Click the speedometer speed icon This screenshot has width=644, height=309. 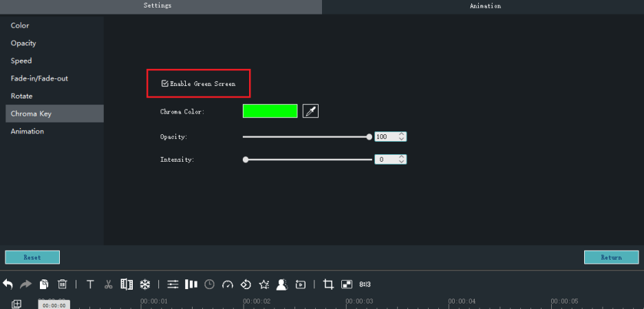pyautogui.click(x=228, y=284)
